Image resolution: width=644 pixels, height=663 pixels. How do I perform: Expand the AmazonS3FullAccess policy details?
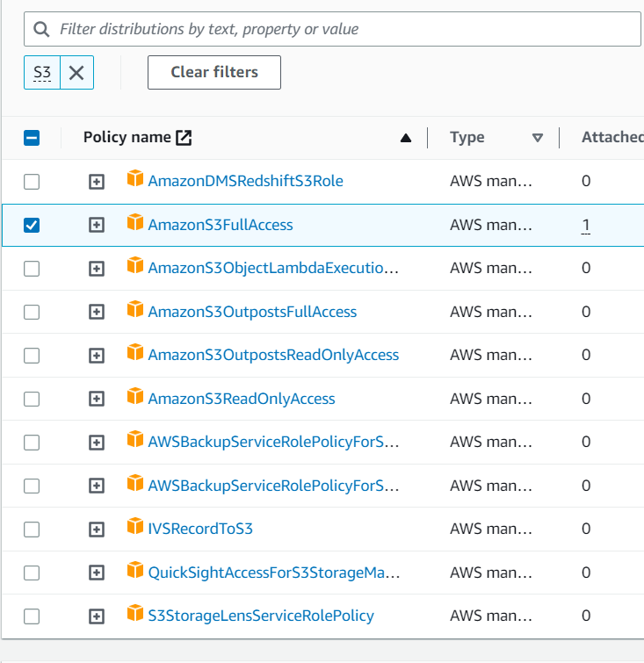[x=97, y=225]
